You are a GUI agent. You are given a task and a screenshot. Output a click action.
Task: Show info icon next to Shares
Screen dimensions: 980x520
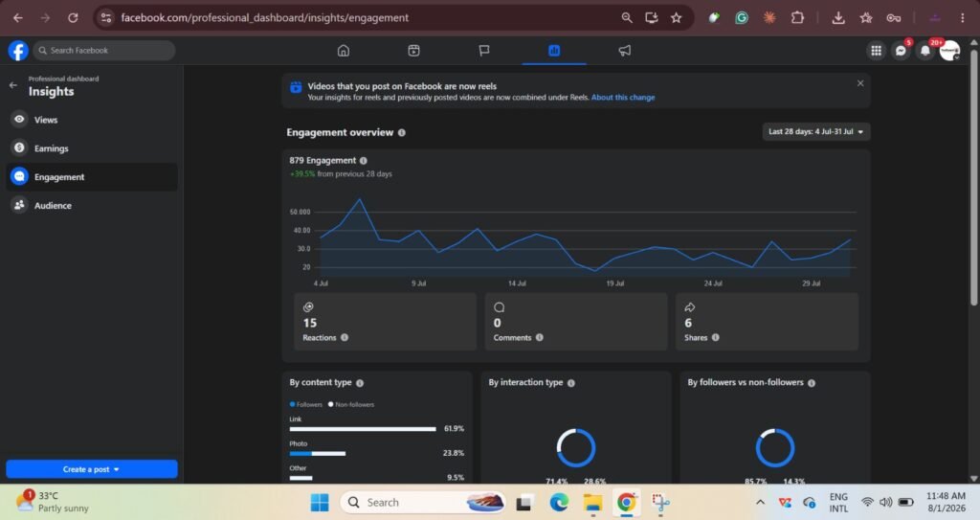click(716, 338)
